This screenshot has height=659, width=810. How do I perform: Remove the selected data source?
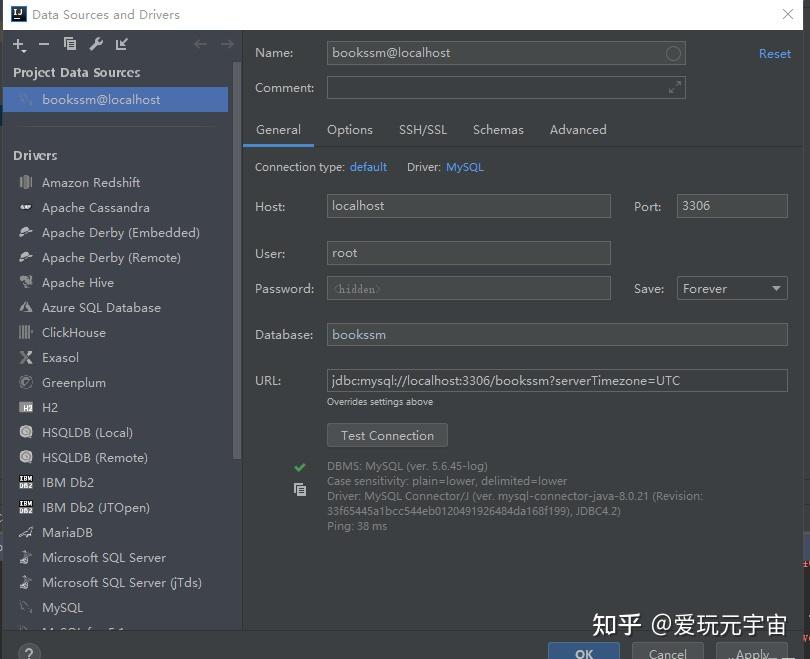tap(44, 44)
